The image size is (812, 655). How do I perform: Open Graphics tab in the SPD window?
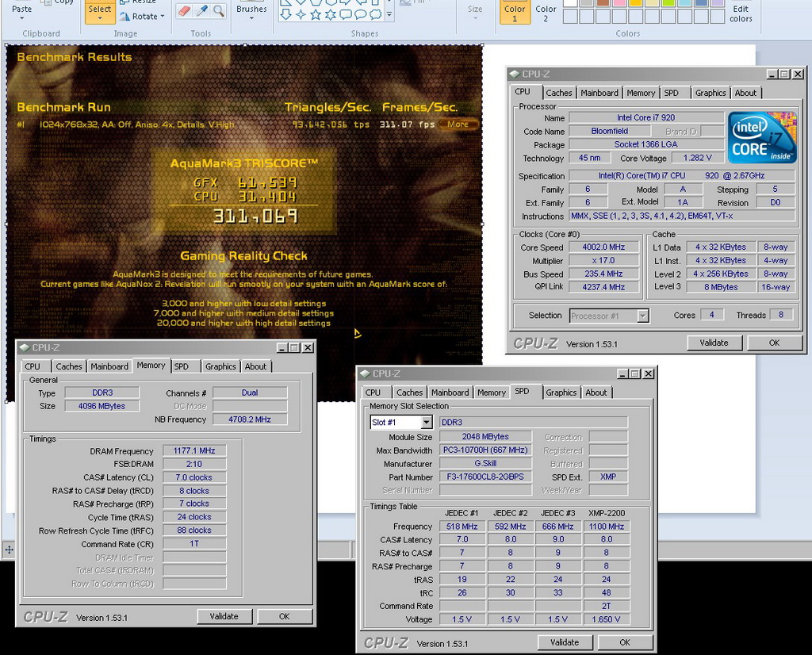point(561,393)
